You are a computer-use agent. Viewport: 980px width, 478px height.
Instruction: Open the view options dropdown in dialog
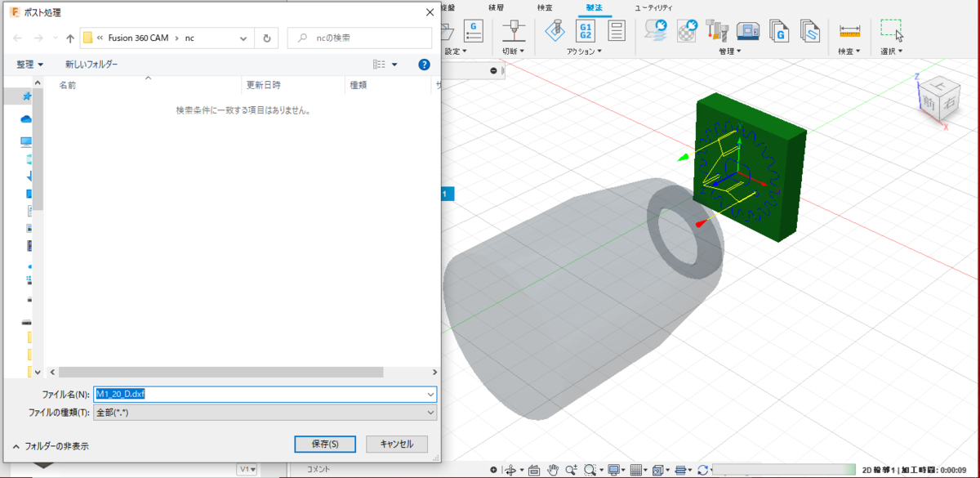(x=395, y=64)
